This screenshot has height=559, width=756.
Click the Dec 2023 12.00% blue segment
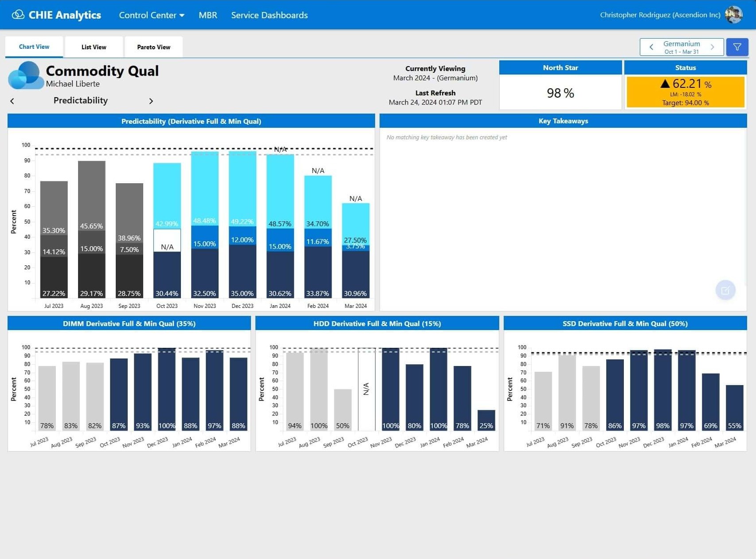(243, 236)
